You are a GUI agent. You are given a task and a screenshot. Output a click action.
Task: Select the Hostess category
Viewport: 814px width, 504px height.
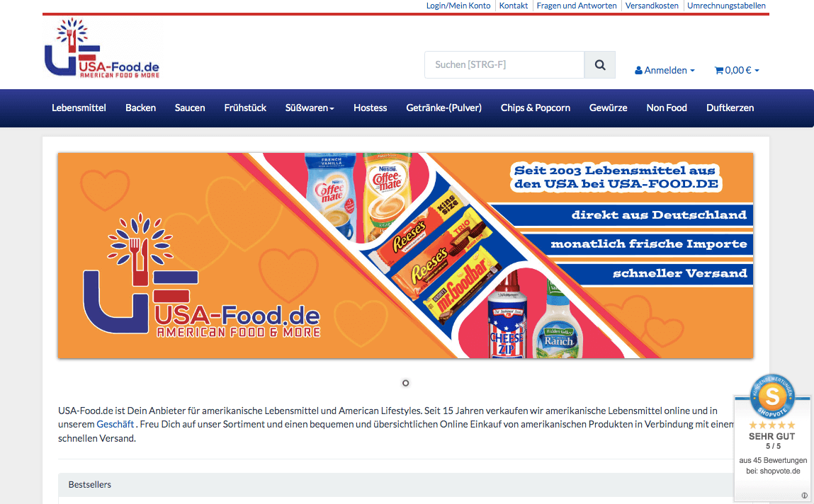[370, 108]
